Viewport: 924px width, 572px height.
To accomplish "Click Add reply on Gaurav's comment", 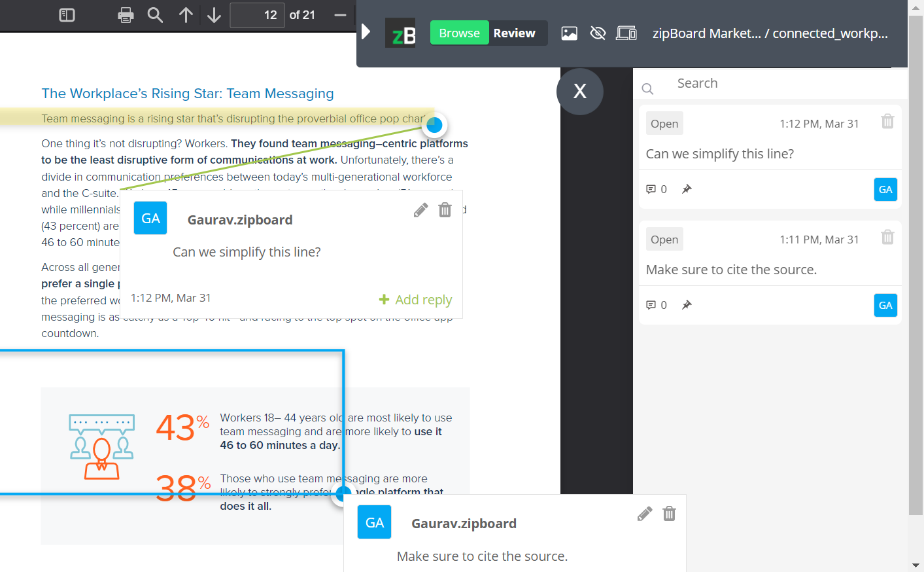I will tap(415, 299).
